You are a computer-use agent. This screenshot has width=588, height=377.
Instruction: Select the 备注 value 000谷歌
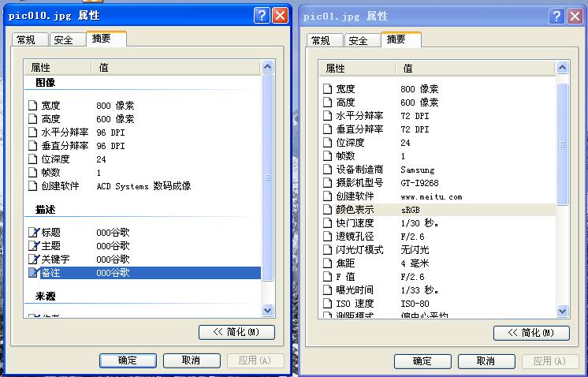113,273
